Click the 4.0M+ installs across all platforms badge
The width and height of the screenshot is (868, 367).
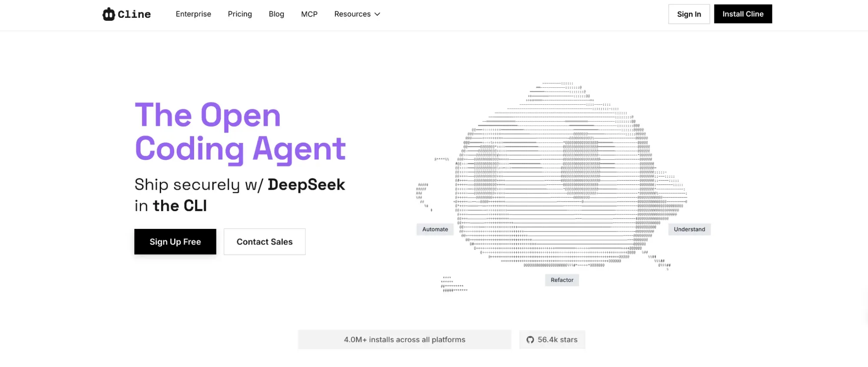point(404,340)
